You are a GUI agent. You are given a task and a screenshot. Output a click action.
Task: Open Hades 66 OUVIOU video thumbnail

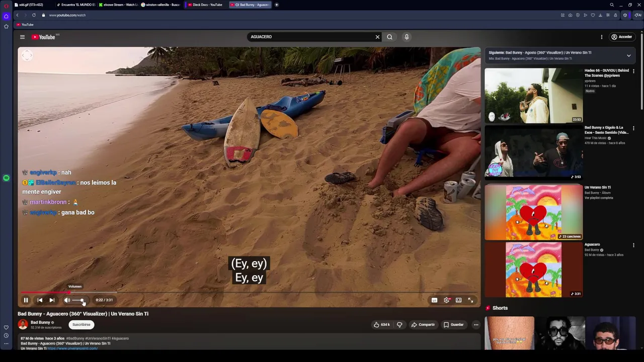pyautogui.click(x=533, y=96)
